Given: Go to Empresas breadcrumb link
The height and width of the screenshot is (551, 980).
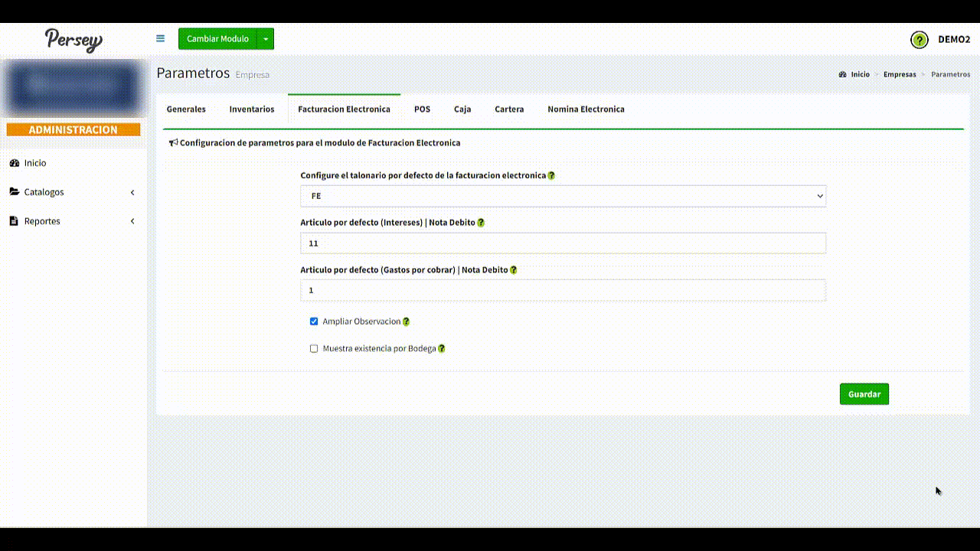Looking at the screenshot, I should [899, 75].
